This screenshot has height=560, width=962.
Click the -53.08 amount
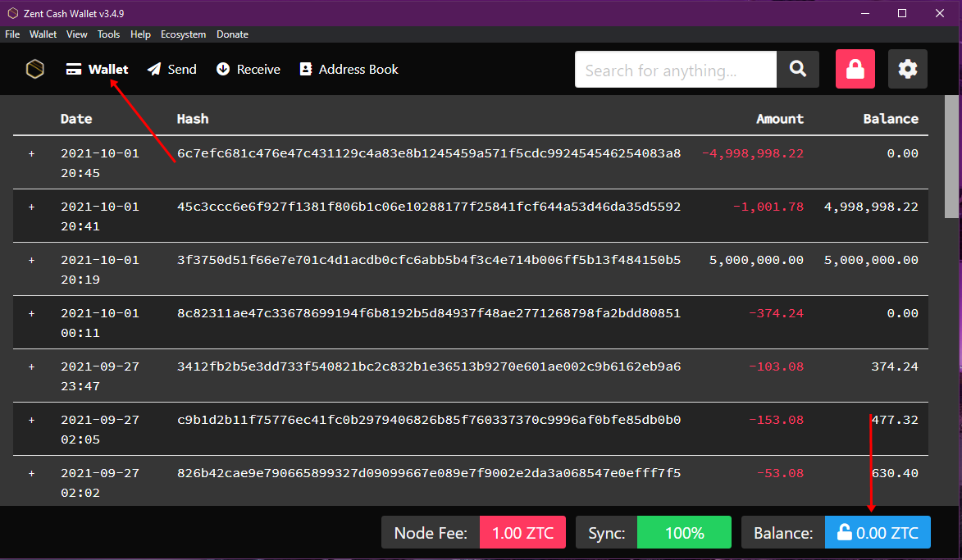pos(780,474)
